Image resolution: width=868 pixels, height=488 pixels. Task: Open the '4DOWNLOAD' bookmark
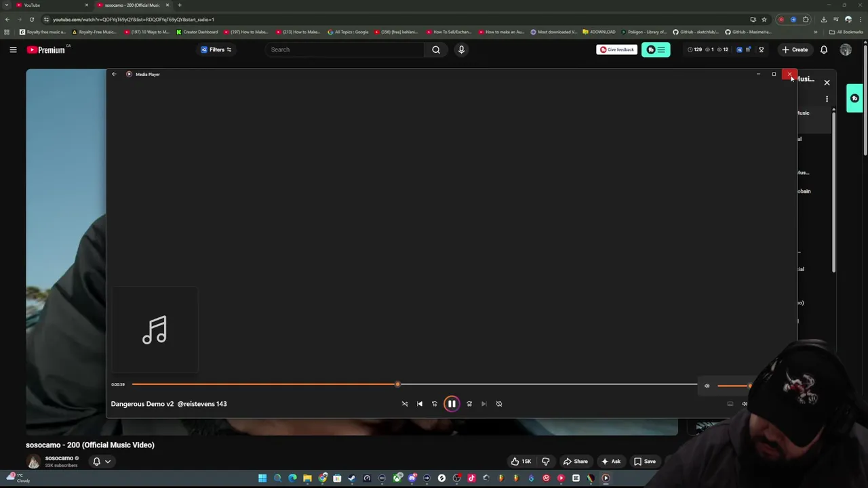[x=599, y=32]
